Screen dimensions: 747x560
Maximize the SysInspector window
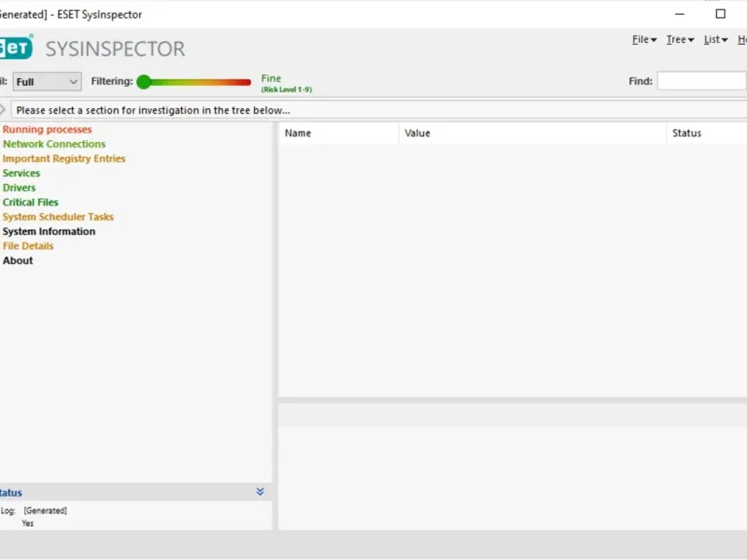pos(721,14)
